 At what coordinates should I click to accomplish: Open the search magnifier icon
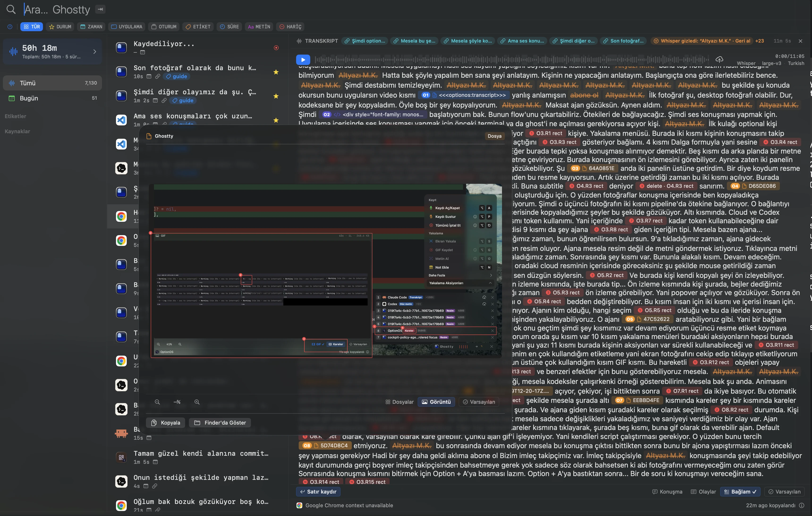(11, 9)
